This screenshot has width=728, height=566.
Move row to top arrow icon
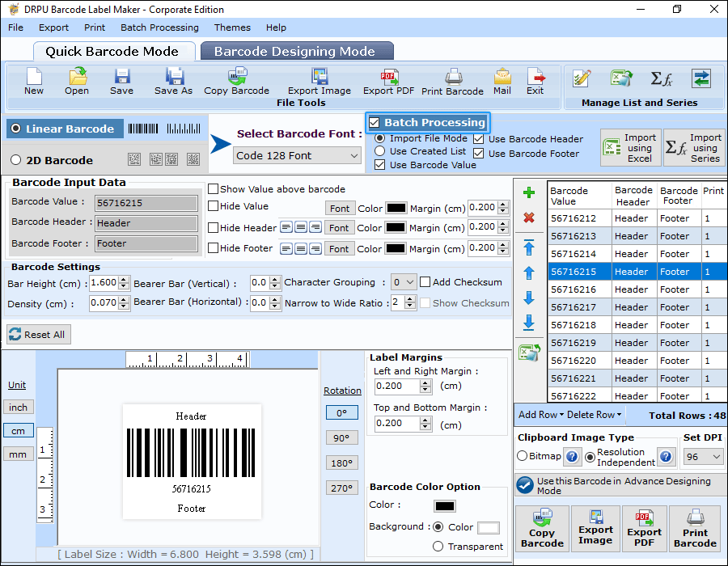(x=529, y=247)
